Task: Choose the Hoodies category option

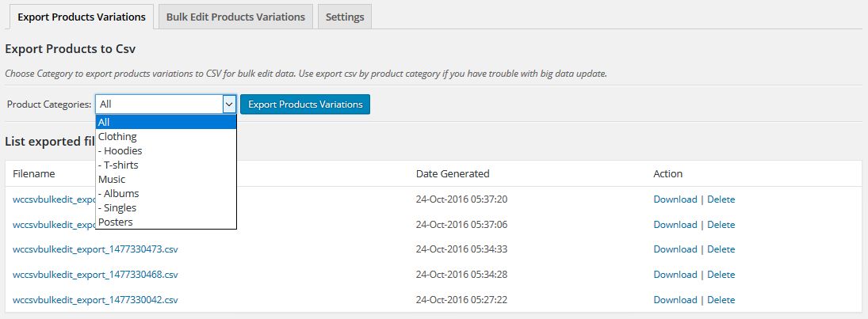Action: point(120,150)
